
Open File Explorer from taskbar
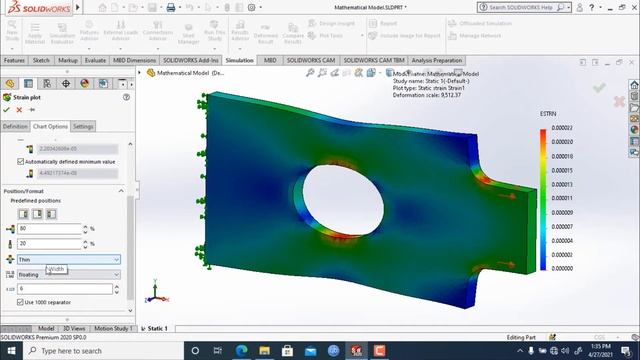coord(264,351)
